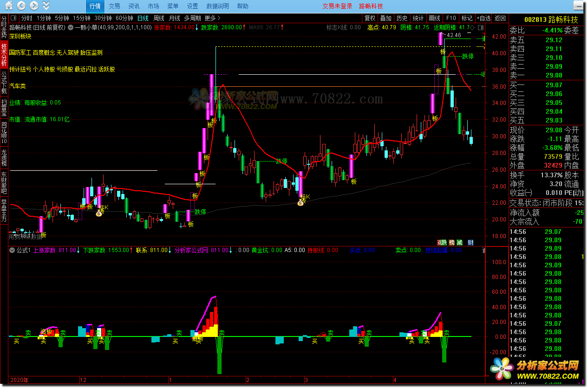
Task: Click the 画线 drawing button
Action: point(434,18)
